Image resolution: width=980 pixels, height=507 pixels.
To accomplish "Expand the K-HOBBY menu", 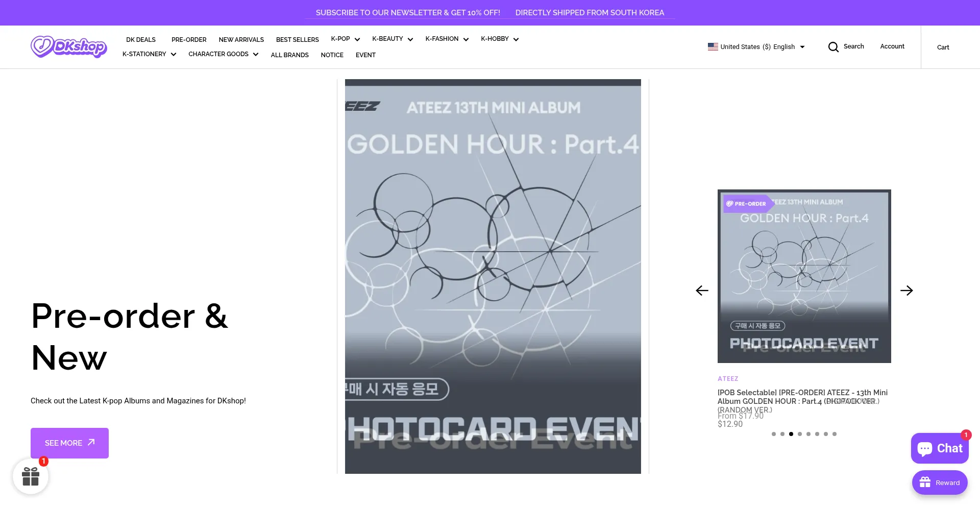I will 500,39.
